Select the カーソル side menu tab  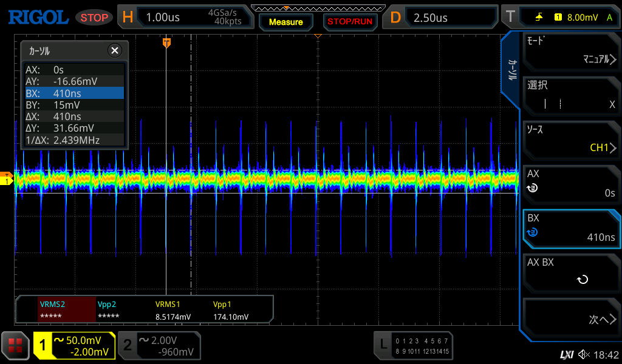[x=512, y=70]
